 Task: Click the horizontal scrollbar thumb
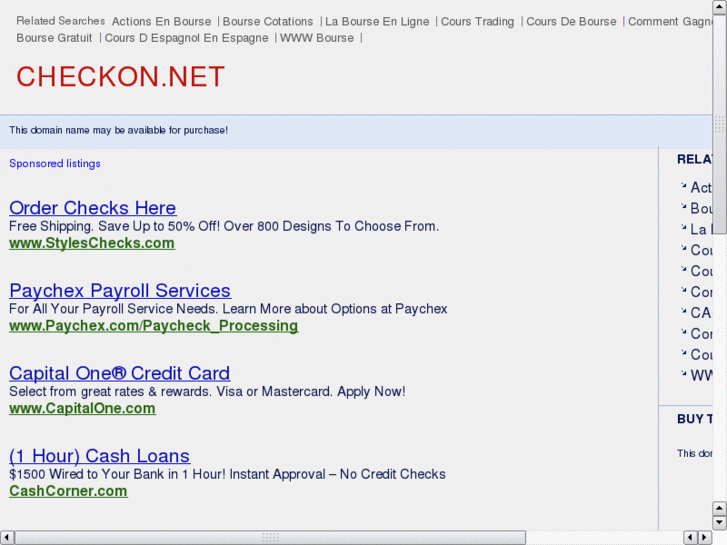[x=270, y=538]
